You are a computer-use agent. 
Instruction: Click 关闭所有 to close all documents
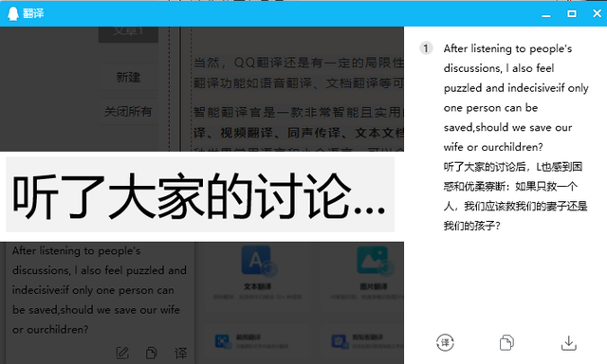click(x=128, y=112)
